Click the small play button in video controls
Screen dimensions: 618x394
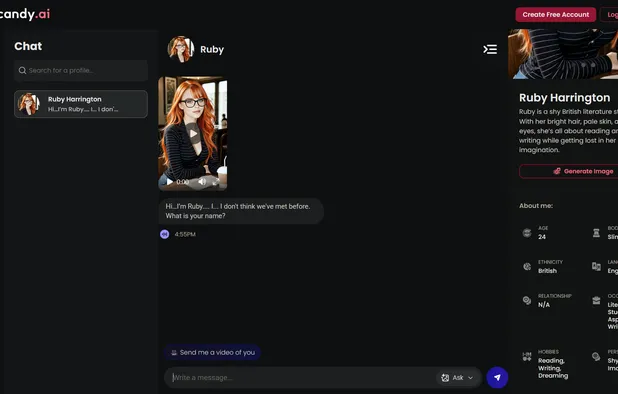[169, 182]
